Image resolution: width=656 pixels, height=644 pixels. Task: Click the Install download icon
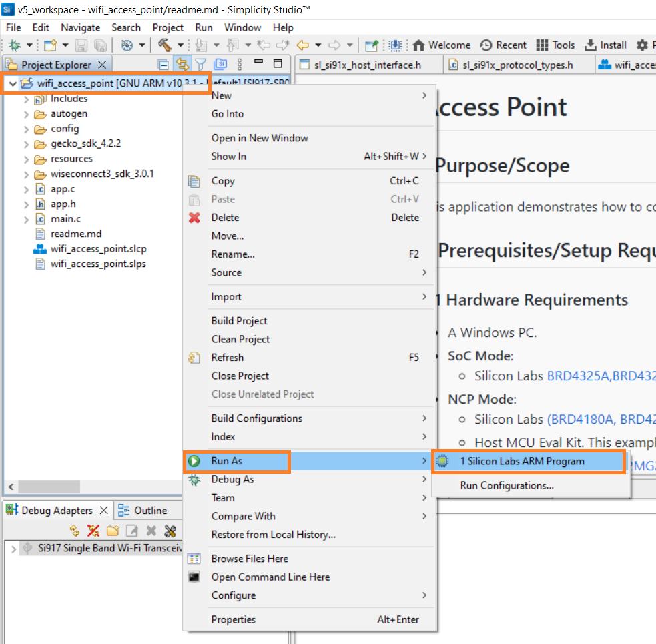point(605,45)
